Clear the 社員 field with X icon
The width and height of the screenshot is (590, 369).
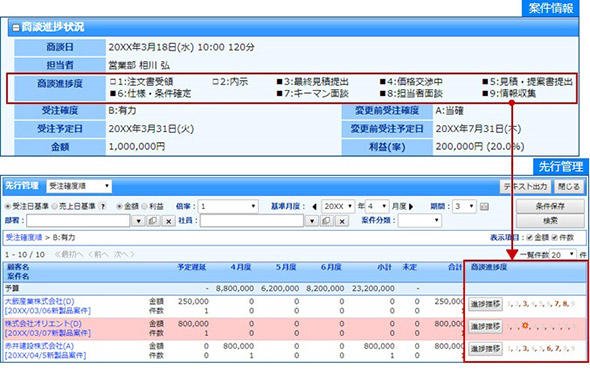coord(342,221)
